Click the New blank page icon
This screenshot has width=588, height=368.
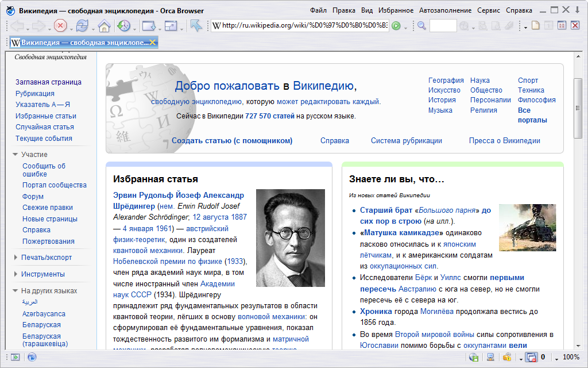pyautogui.click(x=536, y=25)
